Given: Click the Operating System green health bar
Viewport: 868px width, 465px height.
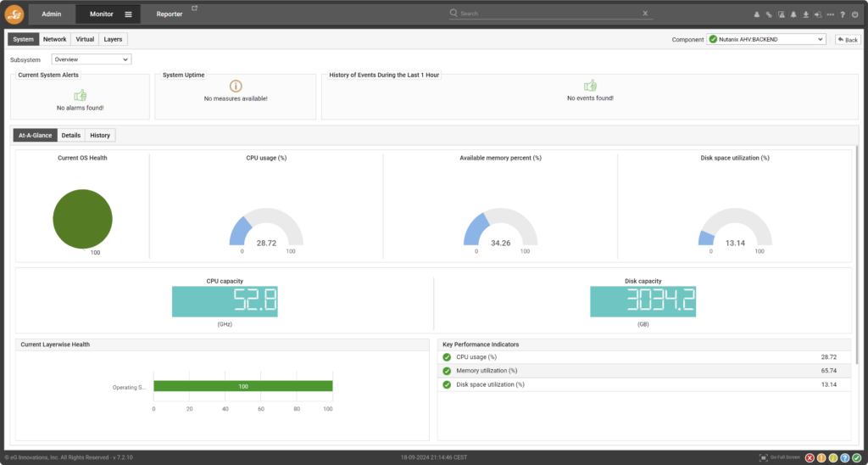Looking at the screenshot, I should [243, 386].
